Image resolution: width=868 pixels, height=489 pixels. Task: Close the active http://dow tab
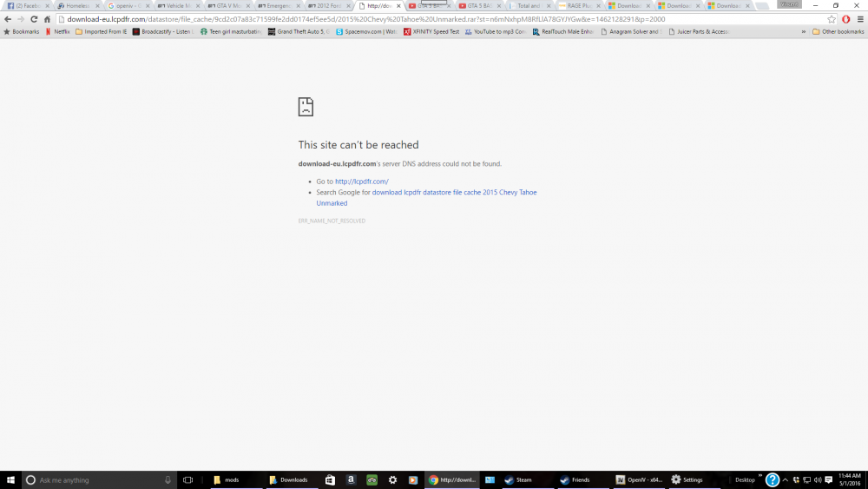[x=398, y=6]
